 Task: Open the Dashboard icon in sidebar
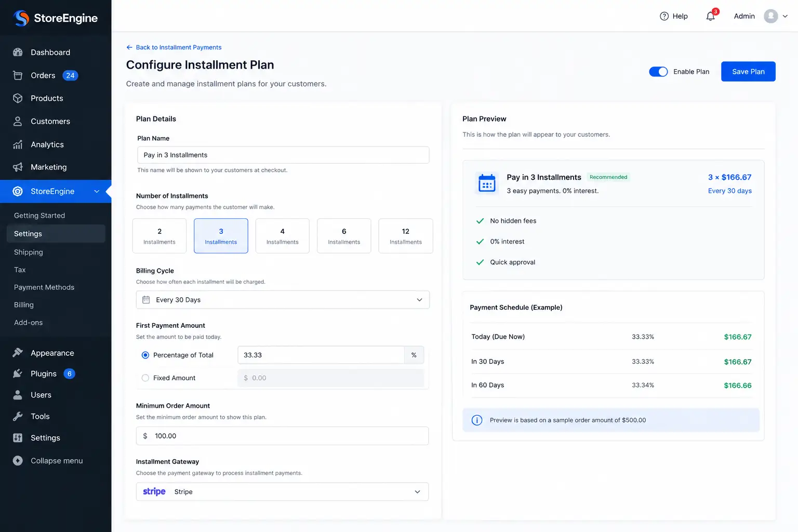click(18, 52)
